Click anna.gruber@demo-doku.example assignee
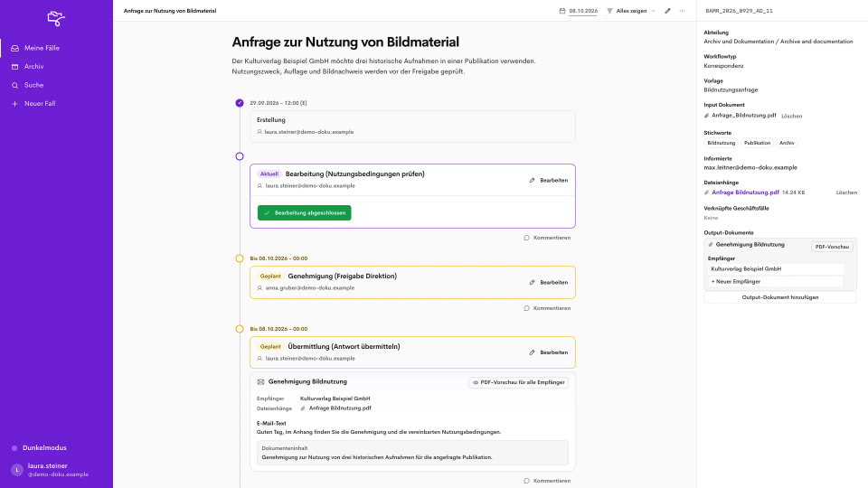The height and width of the screenshot is (488, 868). coord(309,287)
